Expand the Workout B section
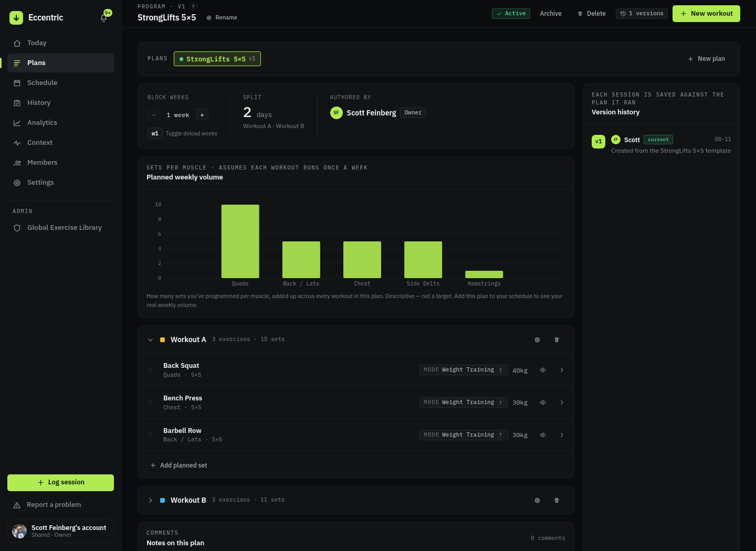Screen dimensions: 756x551 pos(150,501)
